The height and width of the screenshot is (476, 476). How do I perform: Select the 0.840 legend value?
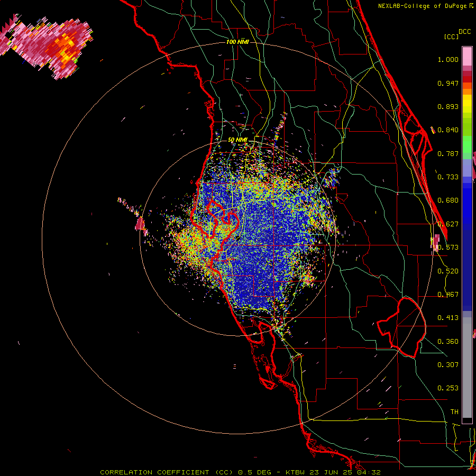click(x=448, y=130)
